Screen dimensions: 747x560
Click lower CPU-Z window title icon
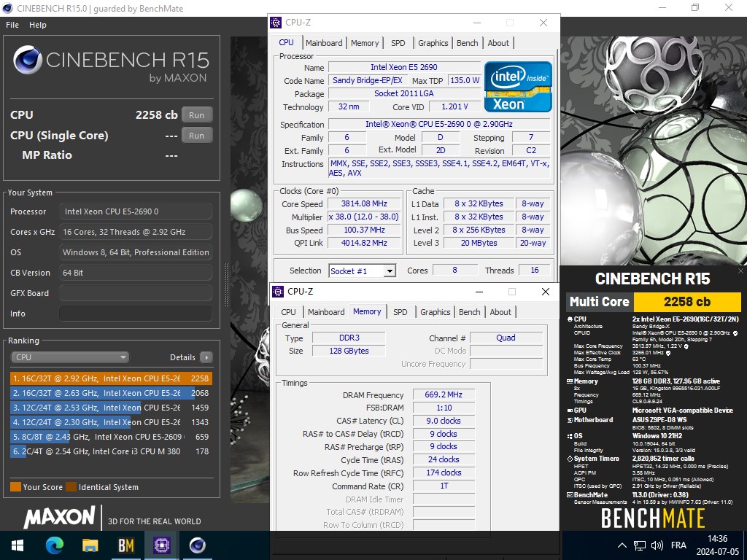[x=278, y=292]
